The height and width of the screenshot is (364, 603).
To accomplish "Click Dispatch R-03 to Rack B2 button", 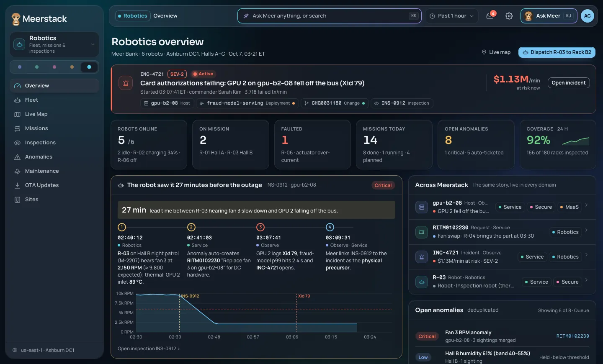I will 557,52.
